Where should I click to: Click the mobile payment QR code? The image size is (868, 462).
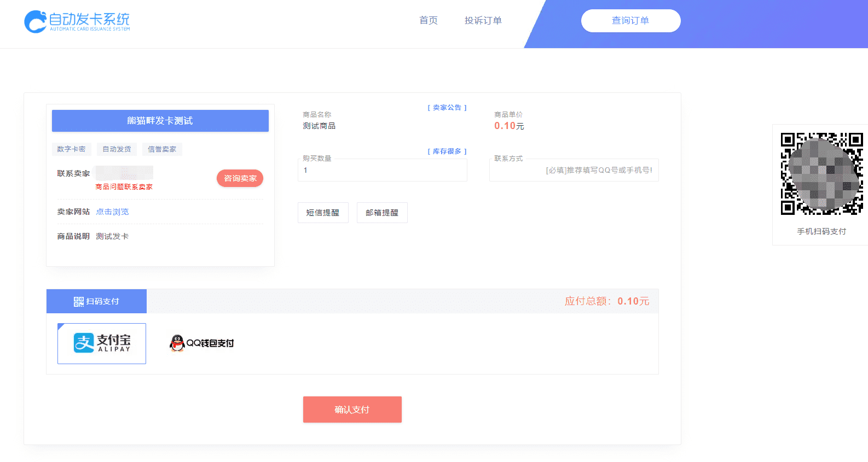pos(821,174)
